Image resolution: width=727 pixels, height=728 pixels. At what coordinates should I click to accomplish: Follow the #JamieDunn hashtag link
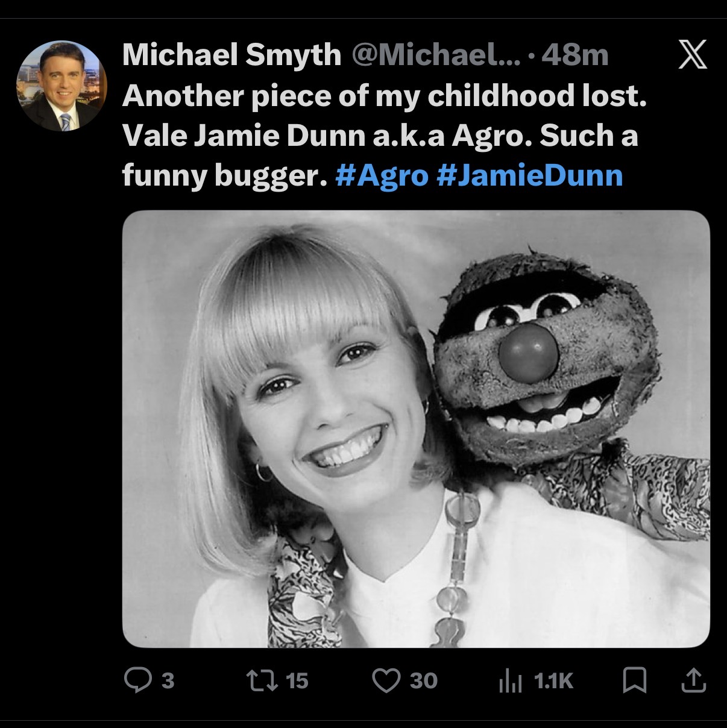tap(528, 175)
